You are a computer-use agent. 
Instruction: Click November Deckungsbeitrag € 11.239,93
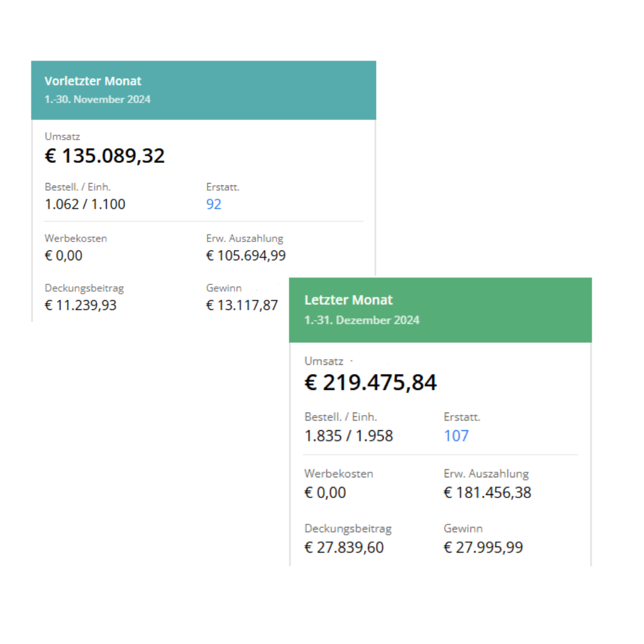[x=80, y=305]
